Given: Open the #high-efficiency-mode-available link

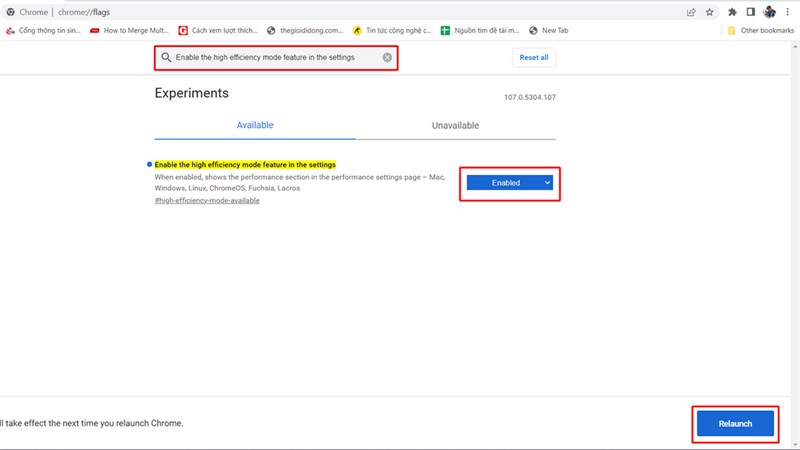Looking at the screenshot, I should click(x=207, y=201).
